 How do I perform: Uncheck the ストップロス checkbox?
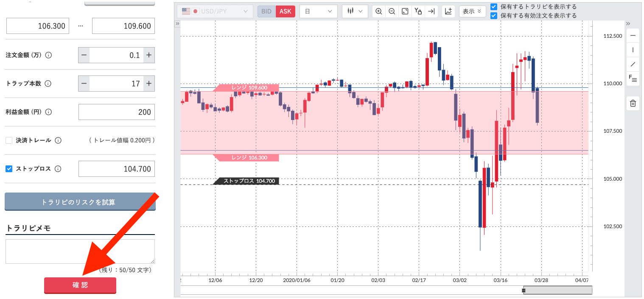point(9,169)
